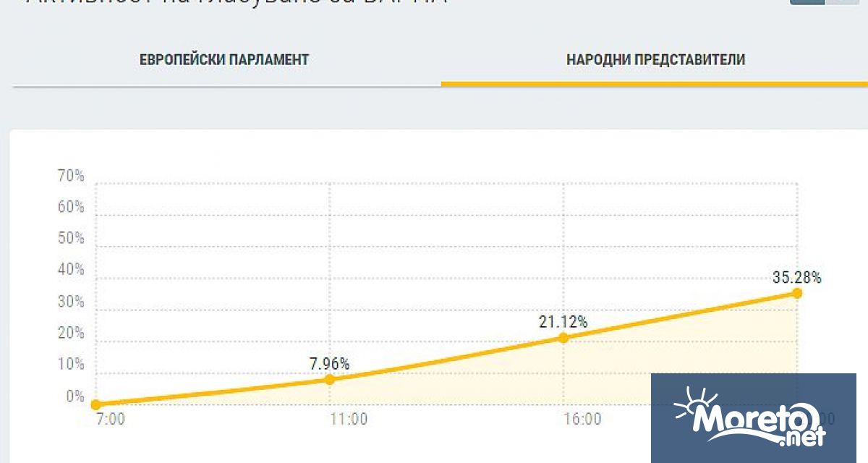Click the 35.28% value label

tap(797, 277)
